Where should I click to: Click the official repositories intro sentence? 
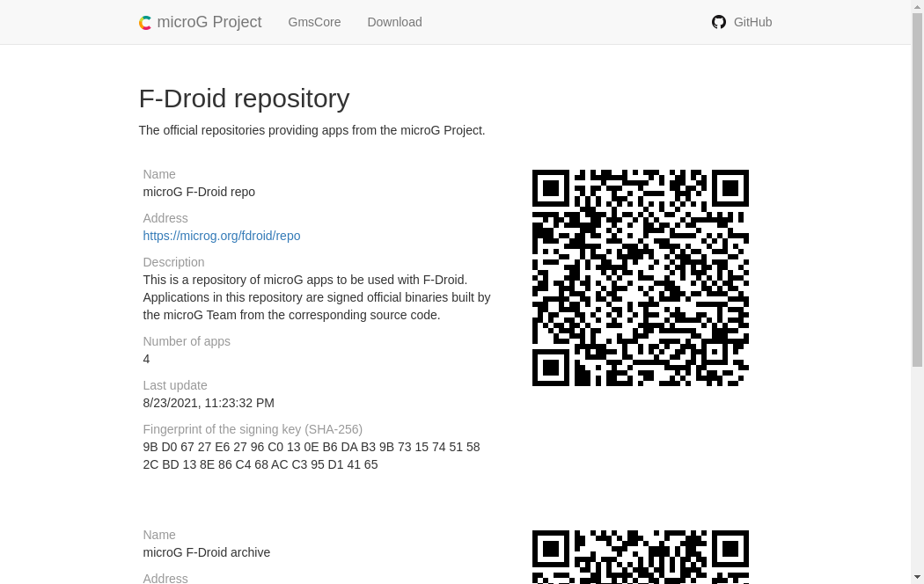pyautogui.click(x=312, y=130)
